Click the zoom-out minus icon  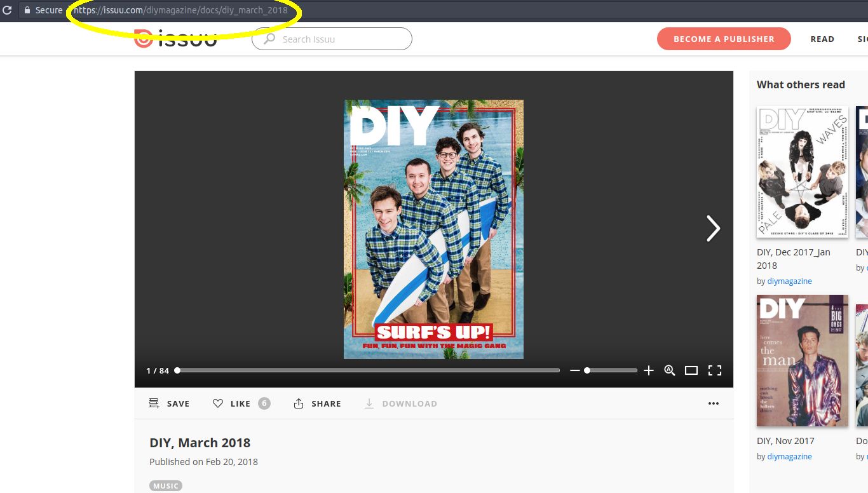(575, 370)
